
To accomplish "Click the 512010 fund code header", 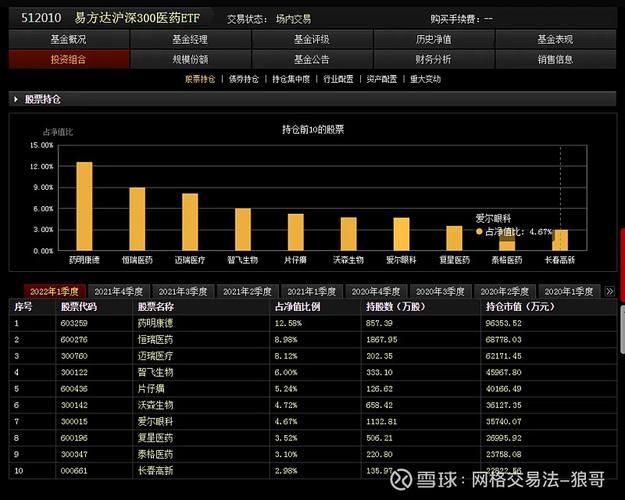I will tap(41, 18).
